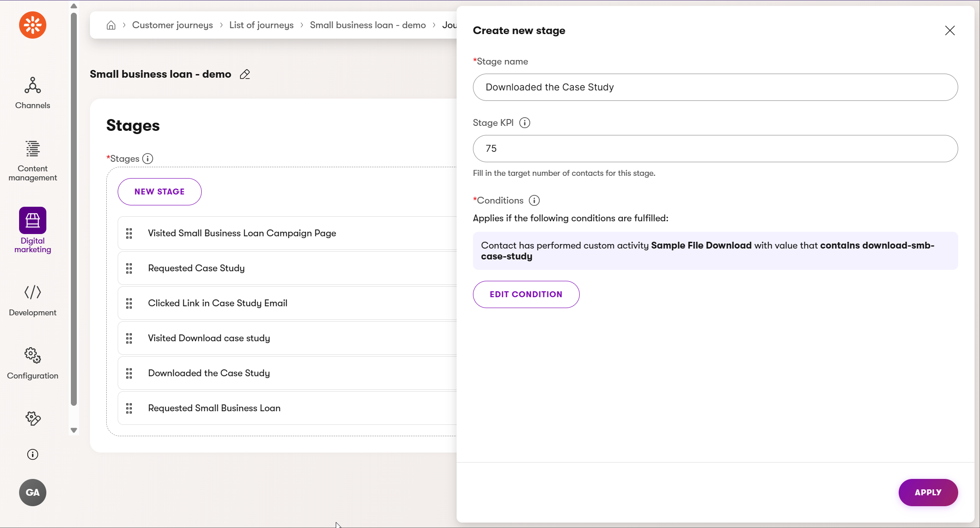This screenshot has height=528, width=980.
Task: Apply the new stage settings
Action: [x=928, y=493]
